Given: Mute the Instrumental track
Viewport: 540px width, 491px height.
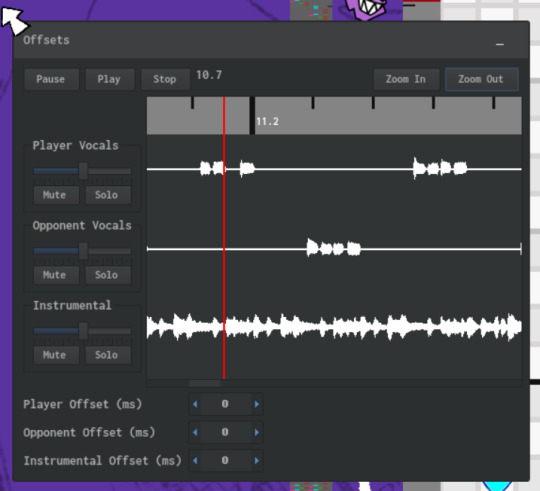Looking at the screenshot, I should point(56,355).
